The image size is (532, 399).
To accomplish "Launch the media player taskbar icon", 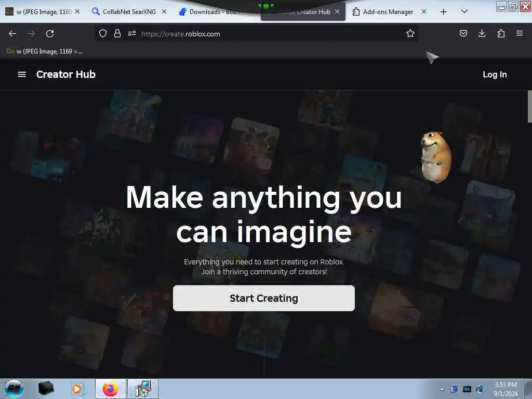I will (x=77, y=389).
